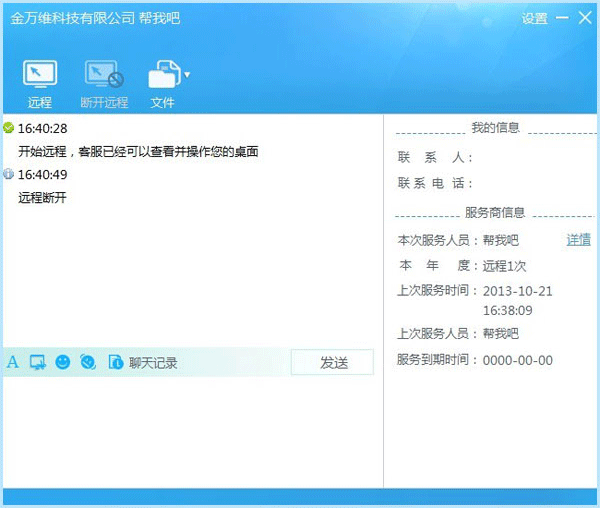Close the 帮我吧 window
The width and height of the screenshot is (600, 508).
(585, 18)
